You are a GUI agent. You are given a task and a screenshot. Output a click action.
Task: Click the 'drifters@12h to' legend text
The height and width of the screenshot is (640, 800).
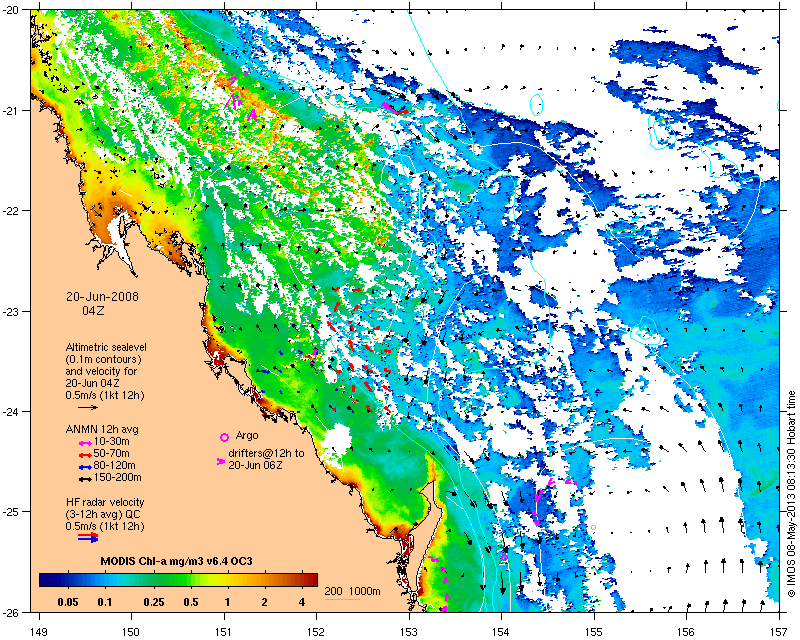[x=266, y=453]
